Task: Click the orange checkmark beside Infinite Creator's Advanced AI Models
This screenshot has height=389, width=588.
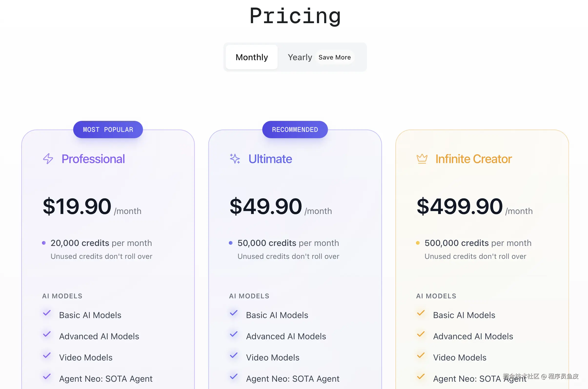Action: (x=421, y=334)
